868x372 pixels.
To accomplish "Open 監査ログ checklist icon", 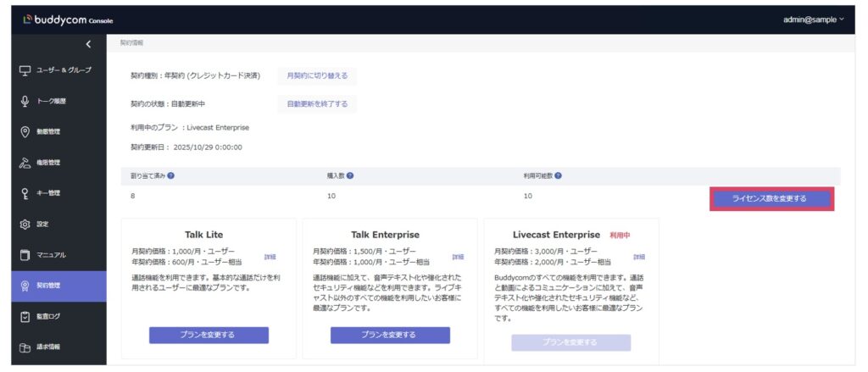I will (x=25, y=316).
